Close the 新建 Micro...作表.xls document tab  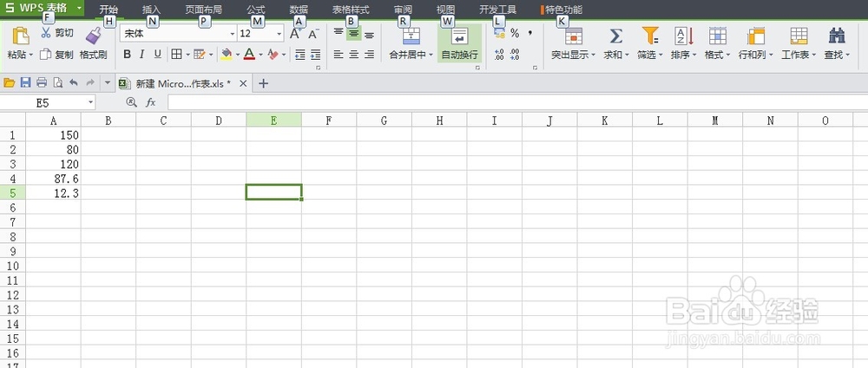tap(242, 83)
